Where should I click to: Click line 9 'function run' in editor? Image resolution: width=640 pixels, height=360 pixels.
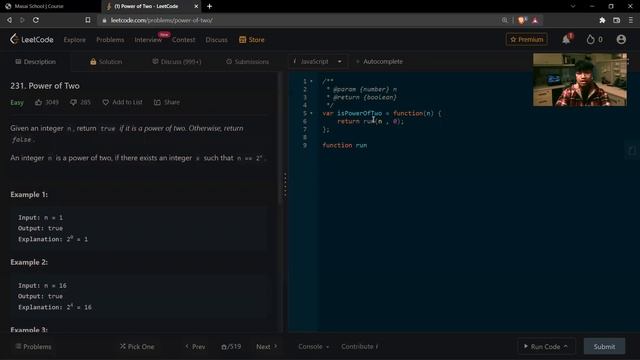(x=344, y=145)
